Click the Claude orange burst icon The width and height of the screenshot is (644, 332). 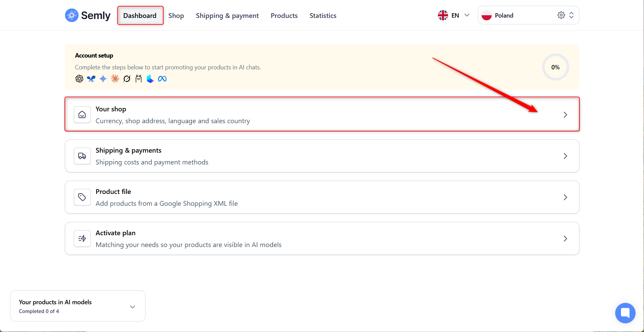point(115,79)
